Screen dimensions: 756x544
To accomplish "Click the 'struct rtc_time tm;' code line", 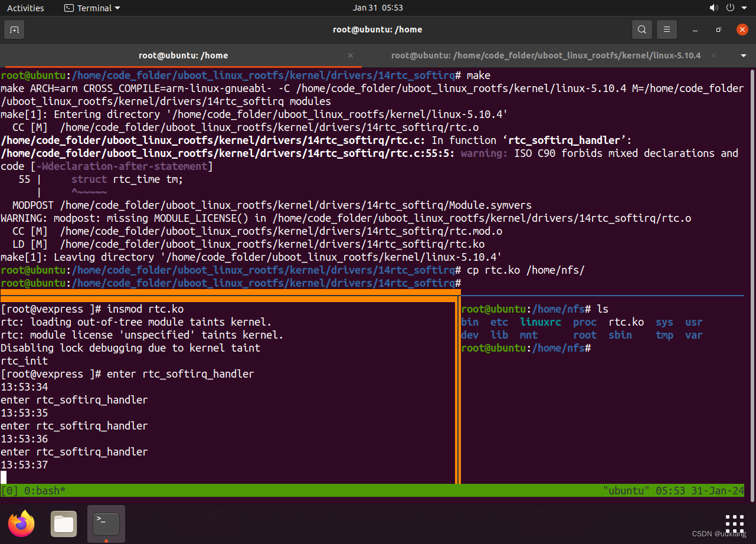I will point(127,179).
